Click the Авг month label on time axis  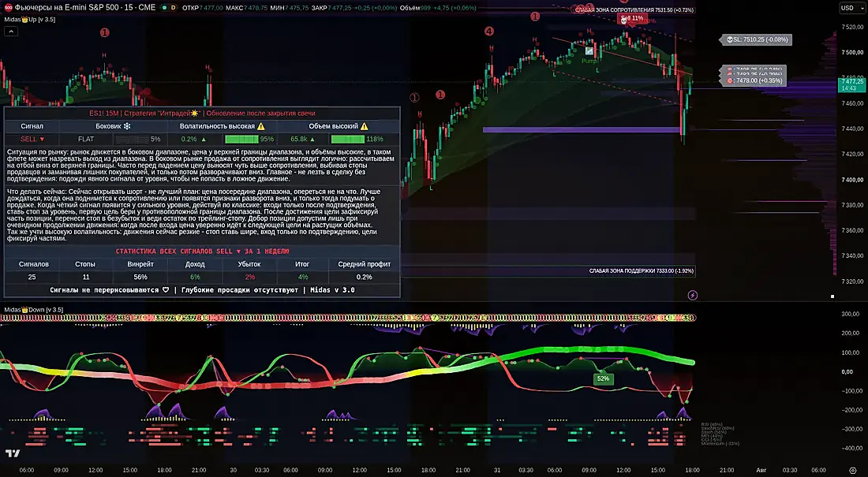coord(761,471)
